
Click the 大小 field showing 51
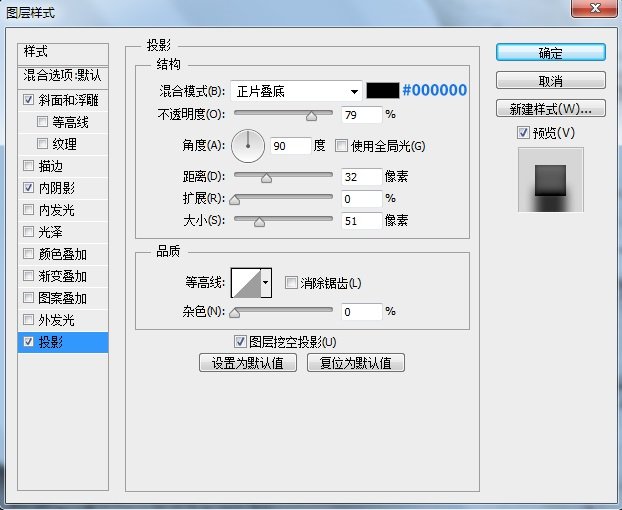click(362, 220)
